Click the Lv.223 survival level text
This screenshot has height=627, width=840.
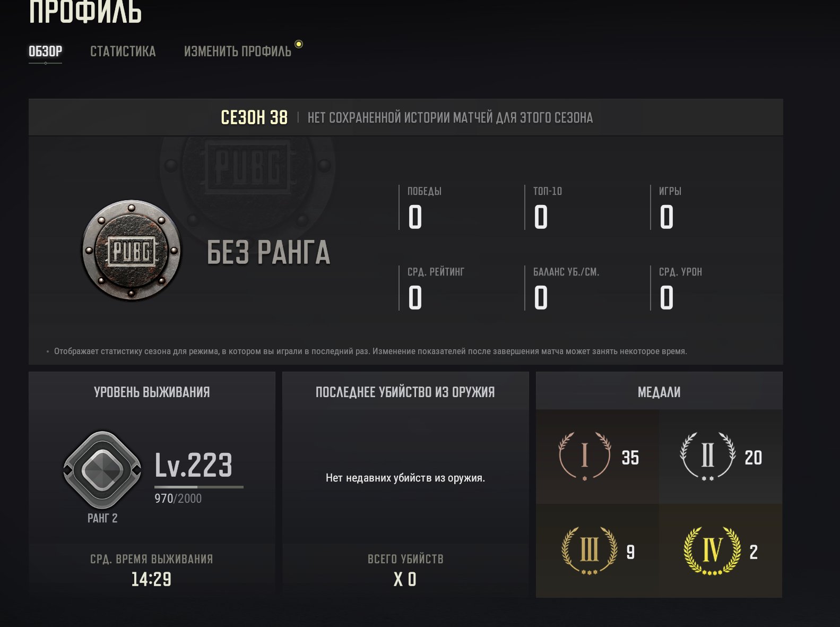tap(194, 465)
